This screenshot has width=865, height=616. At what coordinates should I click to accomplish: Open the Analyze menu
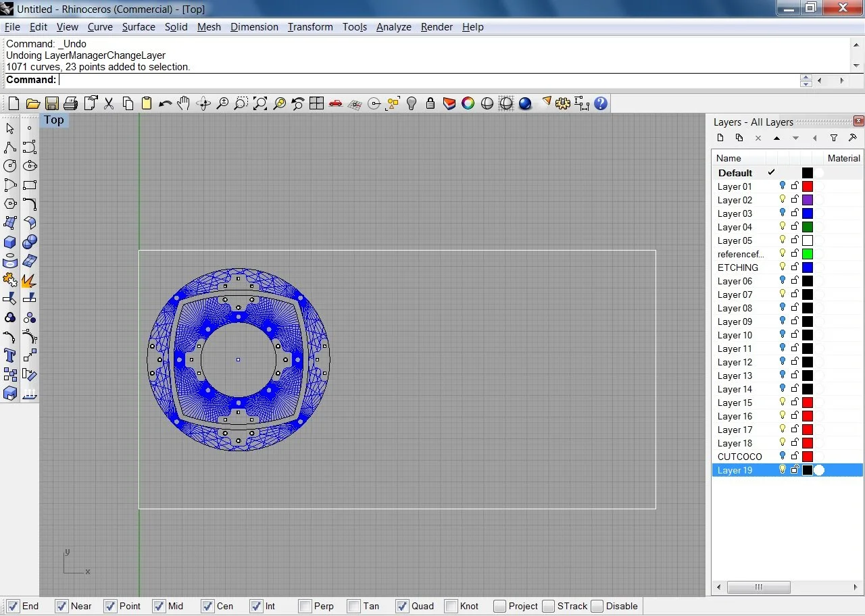pyautogui.click(x=394, y=27)
